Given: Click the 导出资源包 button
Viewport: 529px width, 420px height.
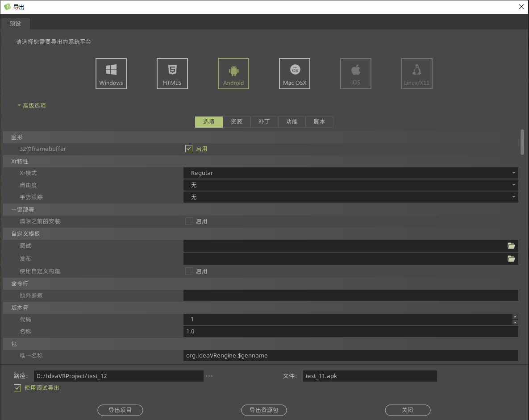Looking at the screenshot, I should coord(264,410).
